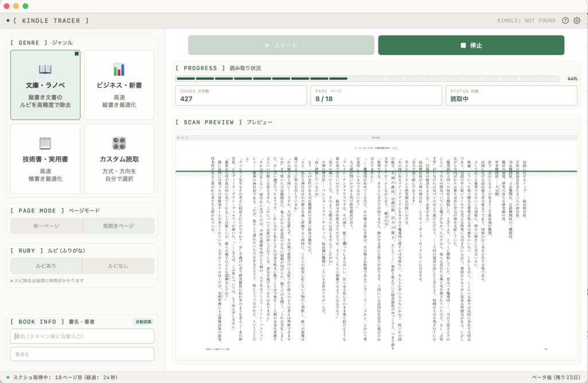Select the カスタム読取 genre card
This screenshot has width=588, height=383.
(119, 159)
